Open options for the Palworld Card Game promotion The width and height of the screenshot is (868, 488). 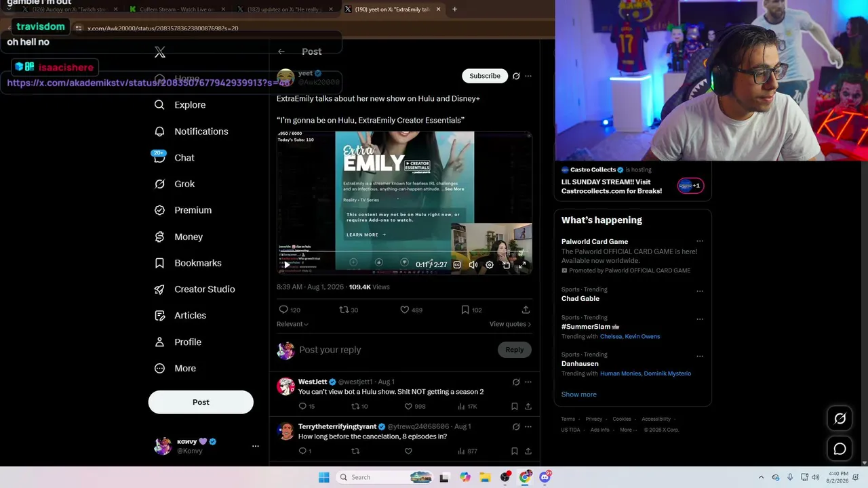click(x=700, y=241)
